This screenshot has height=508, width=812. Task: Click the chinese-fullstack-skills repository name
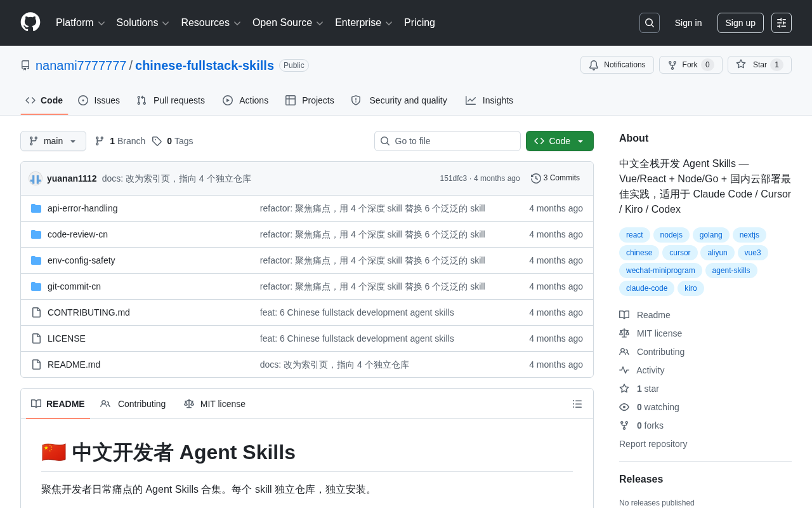click(204, 65)
